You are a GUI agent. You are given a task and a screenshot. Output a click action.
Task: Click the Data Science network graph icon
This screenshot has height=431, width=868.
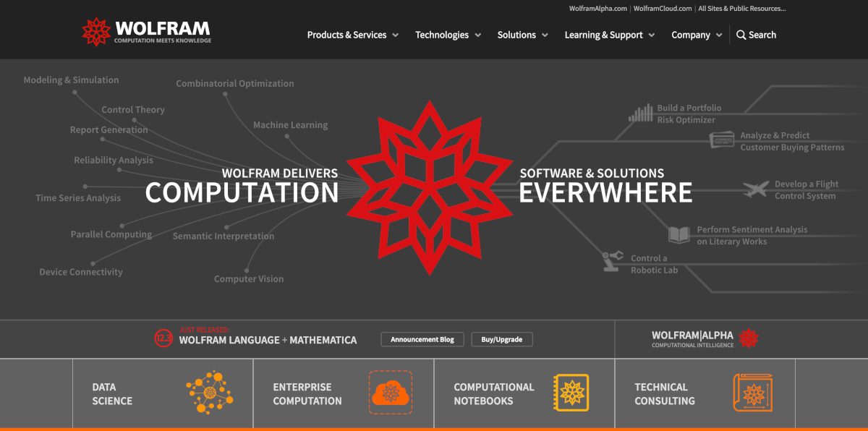click(209, 393)
